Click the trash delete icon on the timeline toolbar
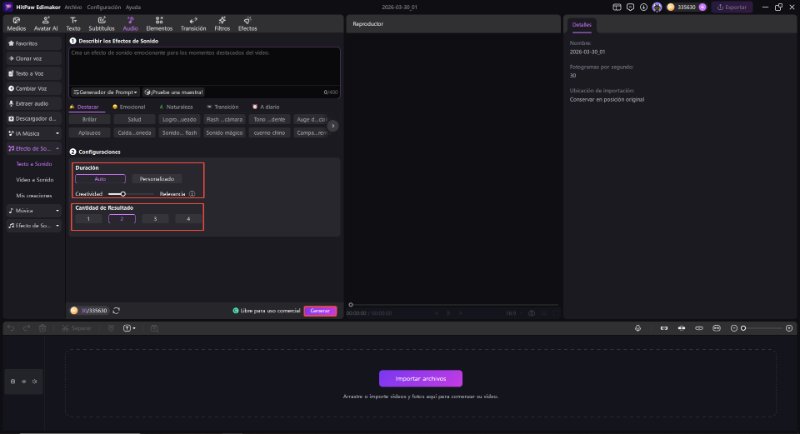This screenshot has height=434, width=800. tap(43, 328)
